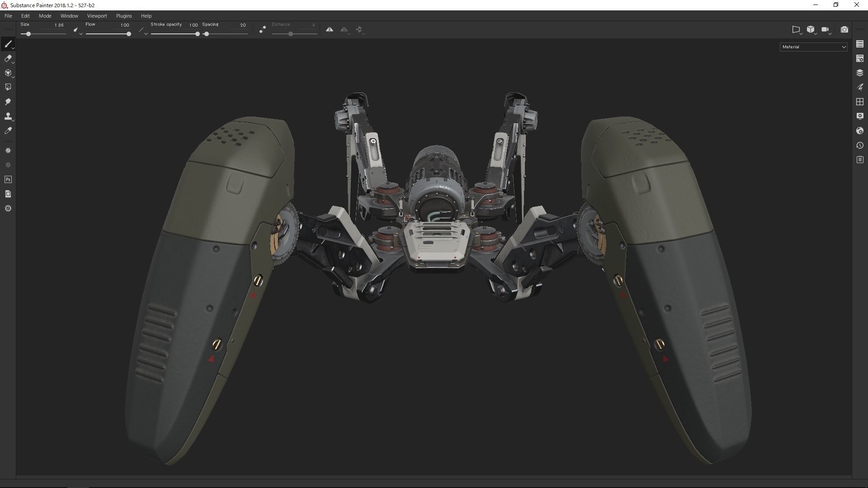Click the perspective view frame icon
The width and height of the screenshot is (868, 488).
pos(796,29)
